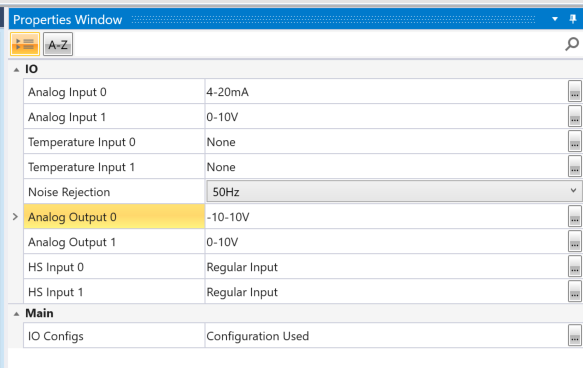
Task: Open Properties Window options dropdown arrow
Action: [x=555, y=19]
